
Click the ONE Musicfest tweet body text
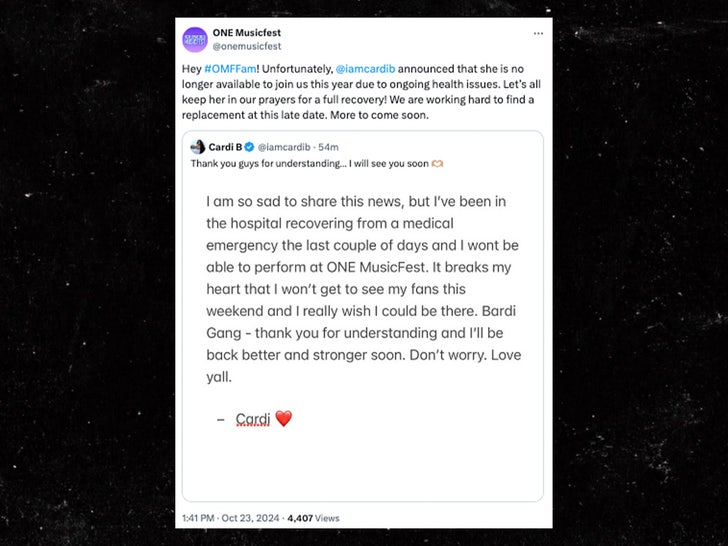(x=360, y=90)
